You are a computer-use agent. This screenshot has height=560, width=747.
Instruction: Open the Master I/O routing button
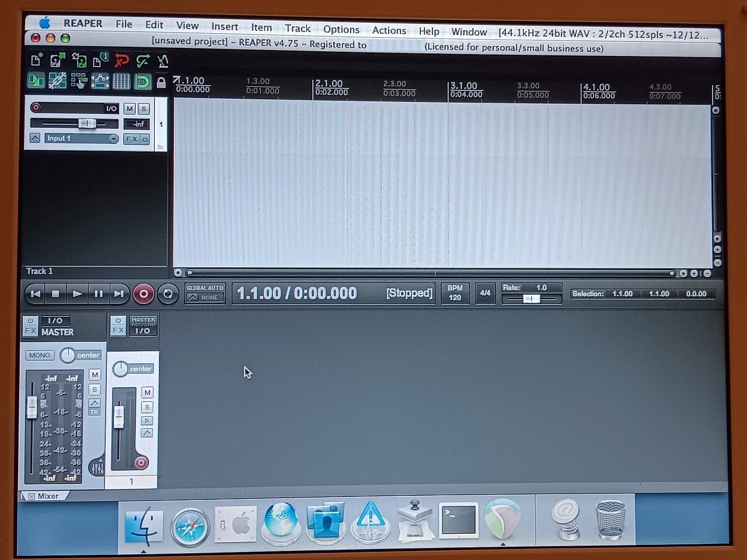coord(55,320)
